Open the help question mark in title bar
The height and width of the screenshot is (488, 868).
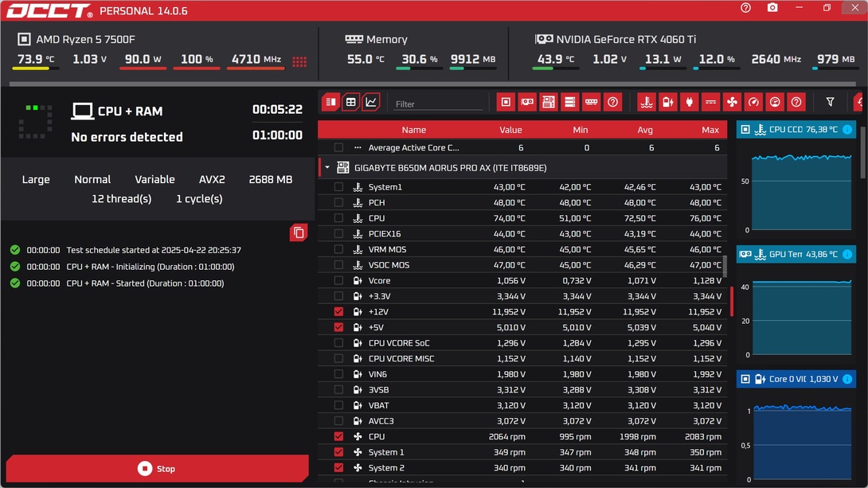[x=745, y=8]
